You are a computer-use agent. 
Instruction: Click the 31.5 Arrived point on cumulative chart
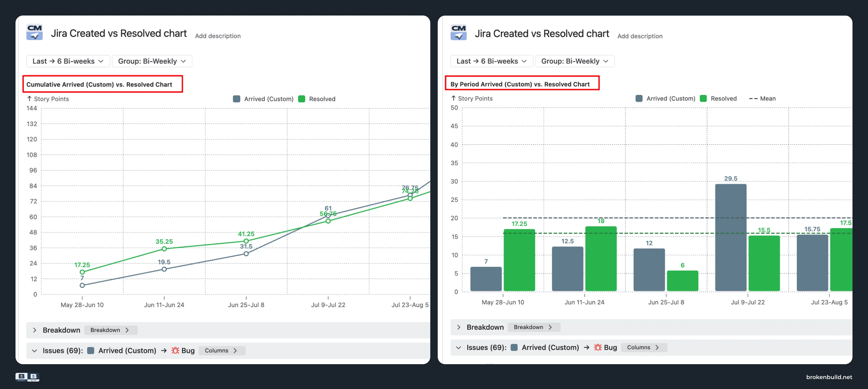(x=246, y=253)
